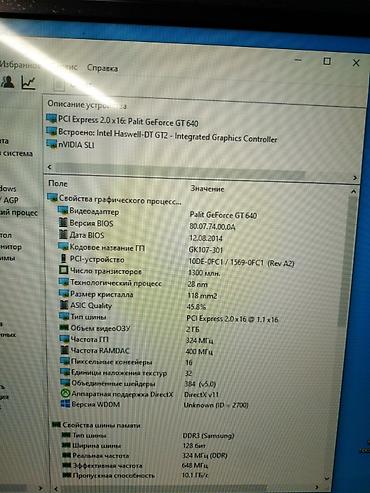Select the GK107-301 value
Screen dimensions: 370x493
[x=205, y=250]
